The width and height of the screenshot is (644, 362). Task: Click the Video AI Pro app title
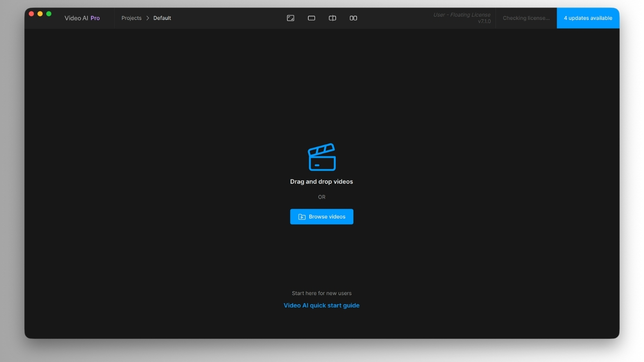coord(82,18)
